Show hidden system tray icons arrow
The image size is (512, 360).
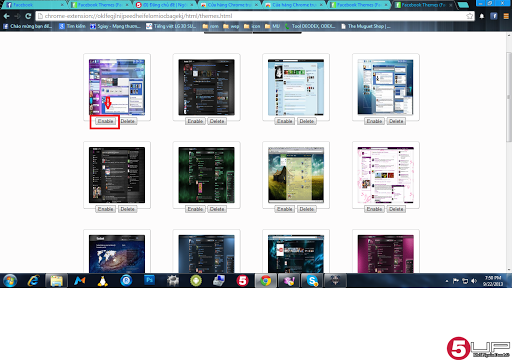[447, 281]
